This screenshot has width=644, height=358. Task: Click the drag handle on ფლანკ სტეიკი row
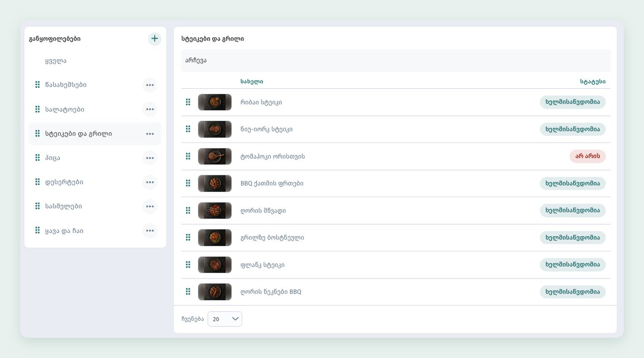(x=188, y=265)
